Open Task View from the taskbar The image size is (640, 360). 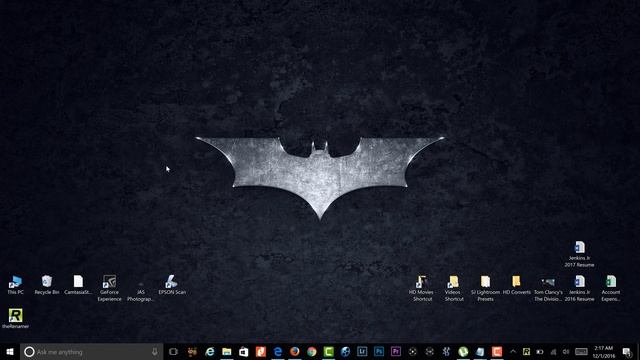point(173,351)
